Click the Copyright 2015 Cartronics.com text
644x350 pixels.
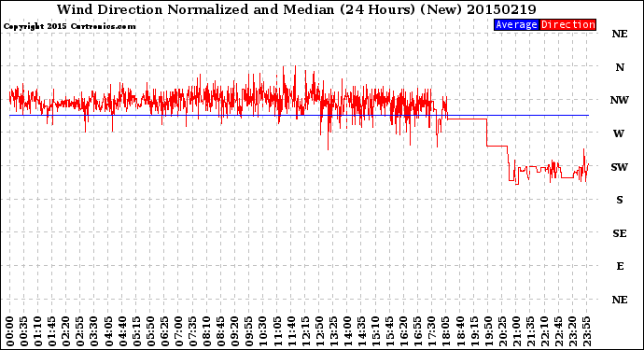(69, 26)
